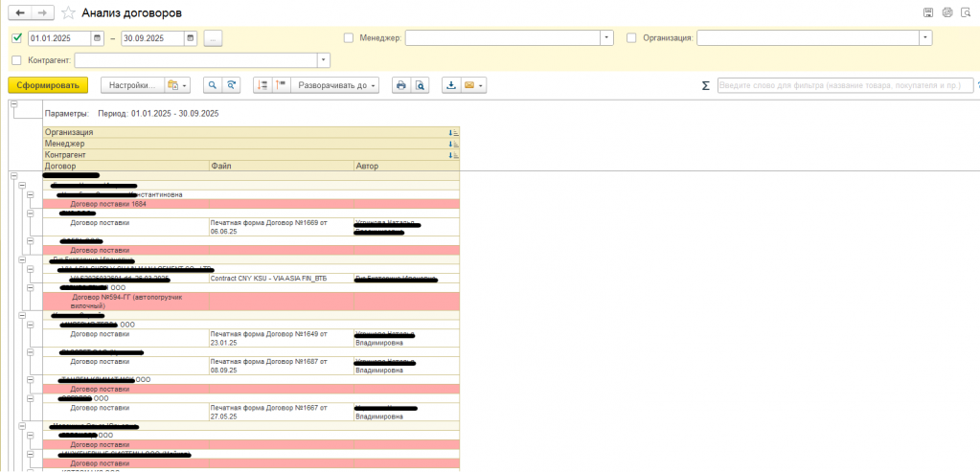This screenshot has height=472, width=980.
Task: Select the Автор column header
Action: click(407, 166)
